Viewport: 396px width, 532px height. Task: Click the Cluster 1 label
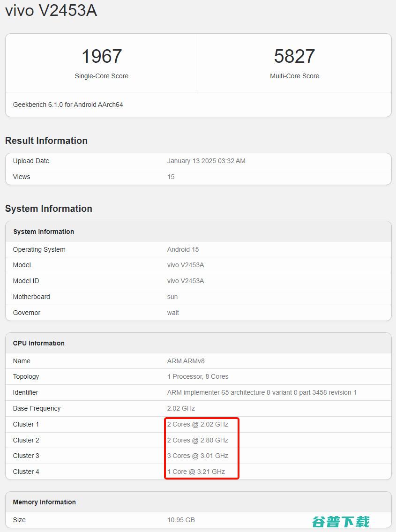(x=26, y=425)
